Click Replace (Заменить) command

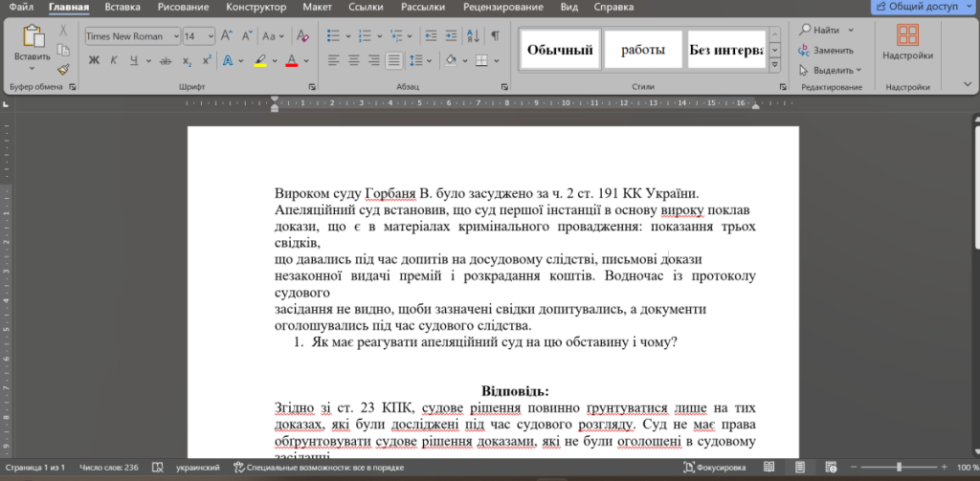point(826,51)
